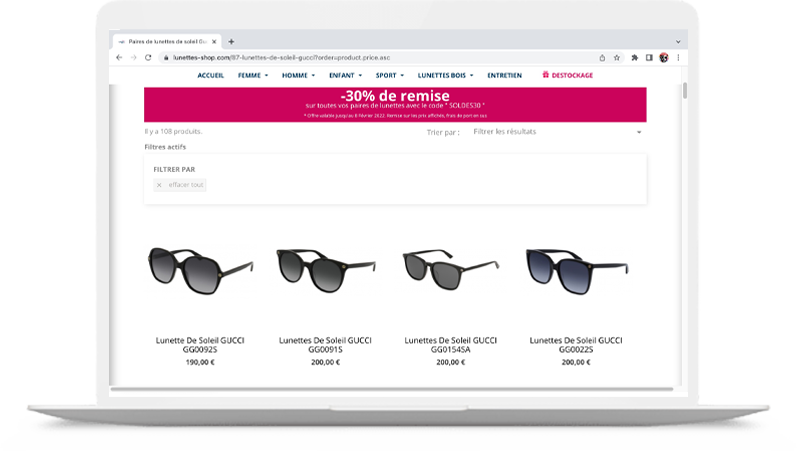797x451 pixels.
Task: Open the profile avatar menu
Action: pos(664,58)
